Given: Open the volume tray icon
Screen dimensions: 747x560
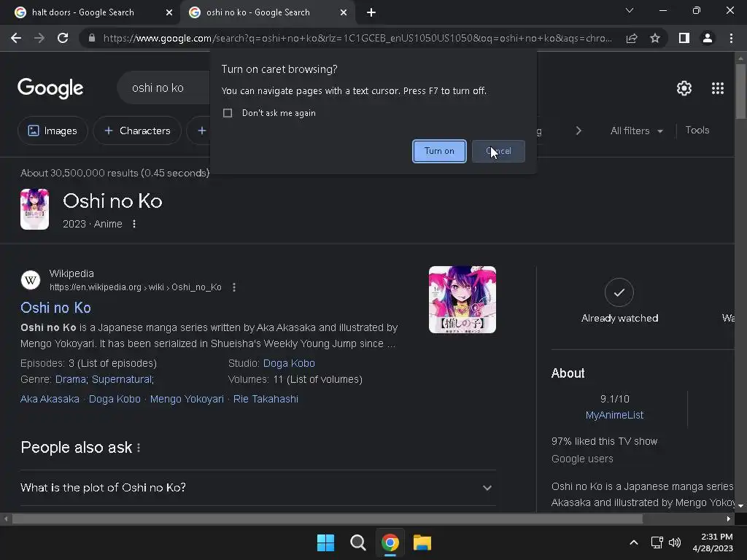Looking at the screenshot, I should [x=675, y=542].
